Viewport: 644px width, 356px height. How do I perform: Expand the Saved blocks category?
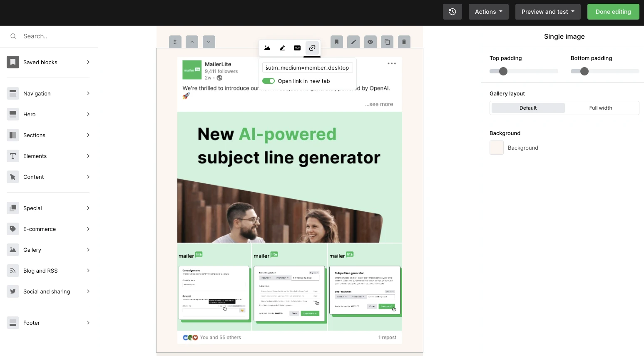click(49, 62)
